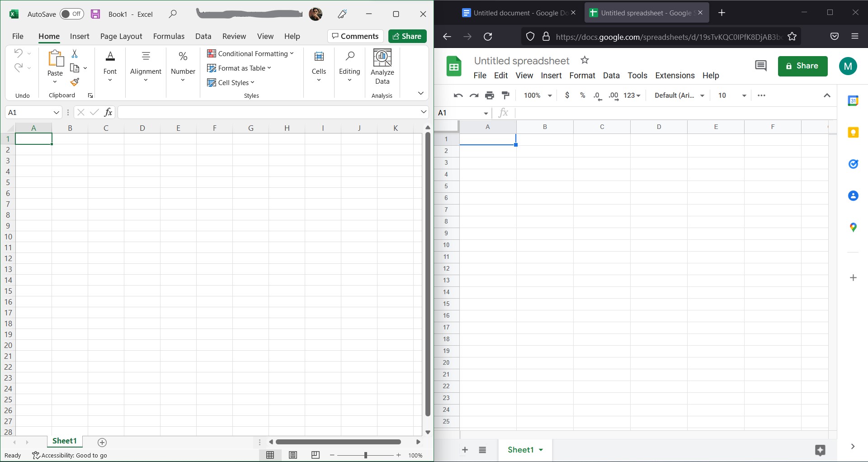Screen dimensions: 868x462
Task: Open the Format menu in Google Sheets
Action: click(582, 76)
